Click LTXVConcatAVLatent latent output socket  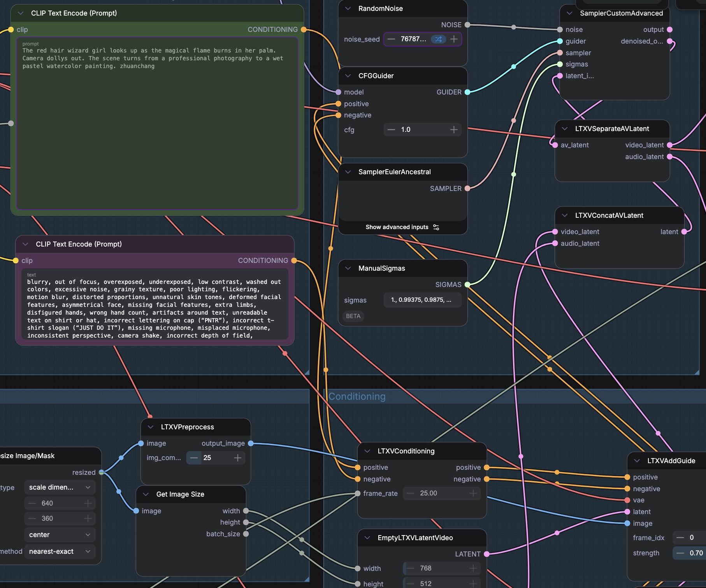[x=684, y=232]
